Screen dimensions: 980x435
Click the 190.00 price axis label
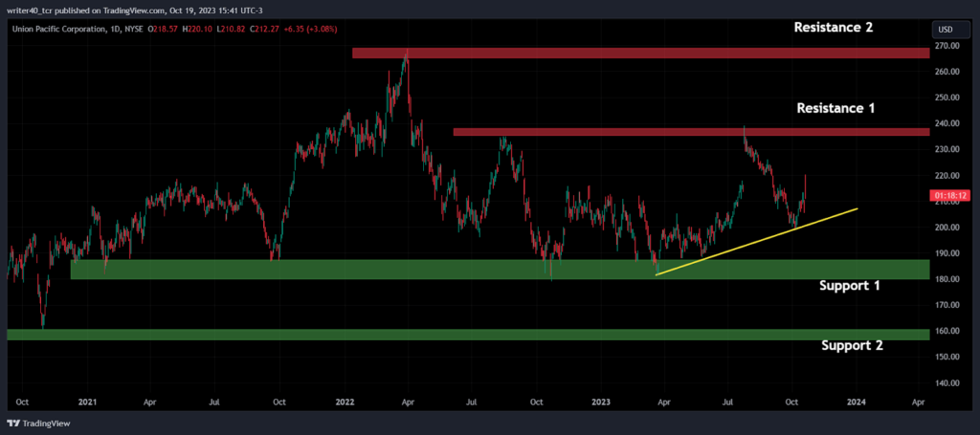[948, 253]
